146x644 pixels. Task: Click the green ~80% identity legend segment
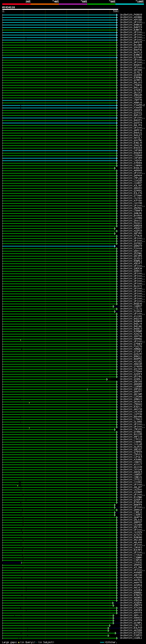click(101, 4)
